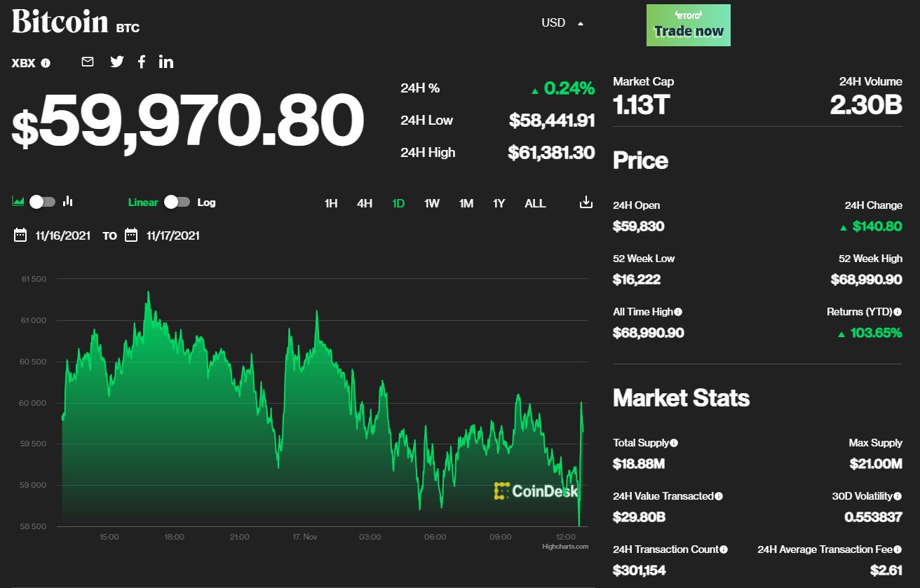This screenshot has width=920, height=588.
Task: Click the 17. Nov axis label
Action: pyautogui.click(x=305, y=537)
